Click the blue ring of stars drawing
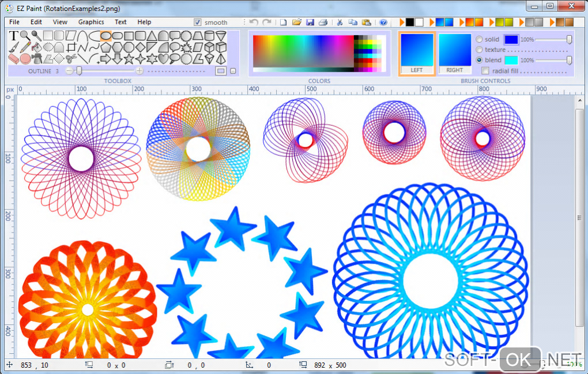The image size is (588, 374). (x=242, y=283)
